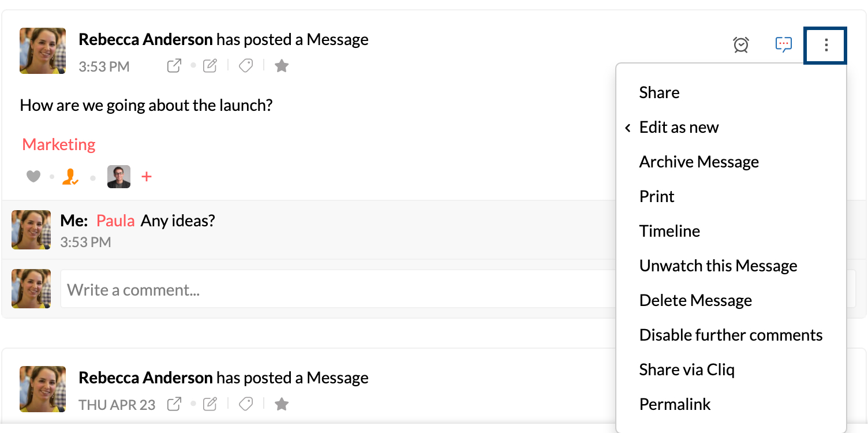Expand the Edit as new submenu
The height and width of the screenshot is (433, 868).
[679, 128]
